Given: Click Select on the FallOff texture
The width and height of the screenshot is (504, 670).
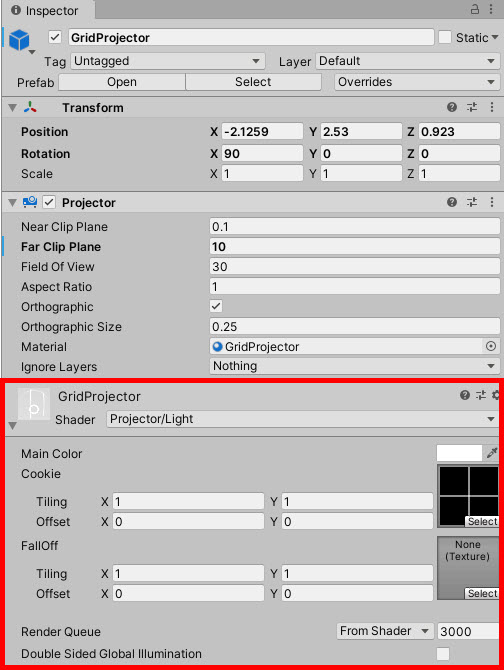Looking at the screenshot, I should (x=482, y=593).
